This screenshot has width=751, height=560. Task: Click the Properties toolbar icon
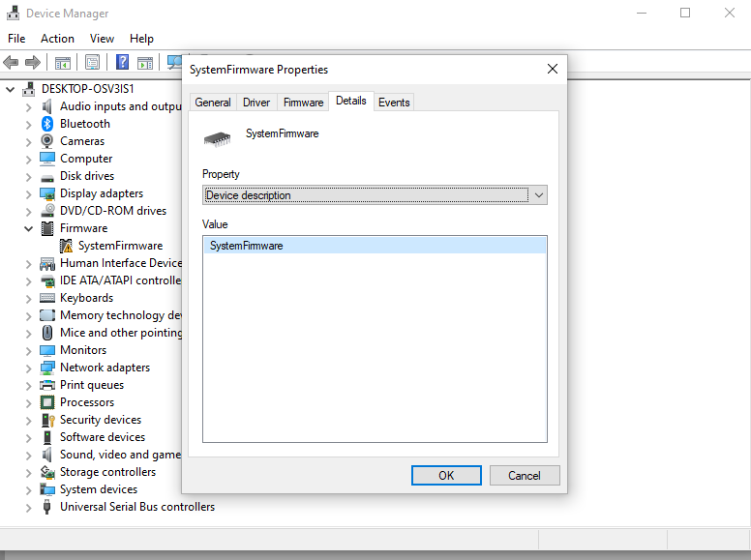coord(92,63)
